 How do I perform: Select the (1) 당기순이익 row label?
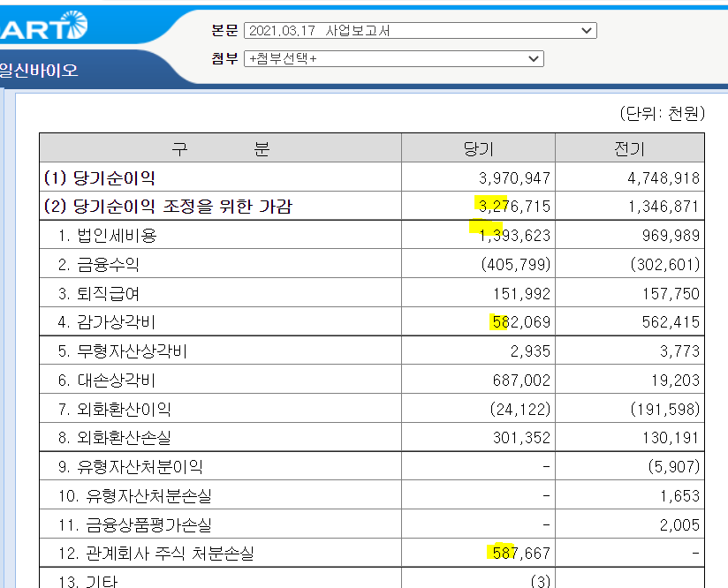click(x=99, y=177)
